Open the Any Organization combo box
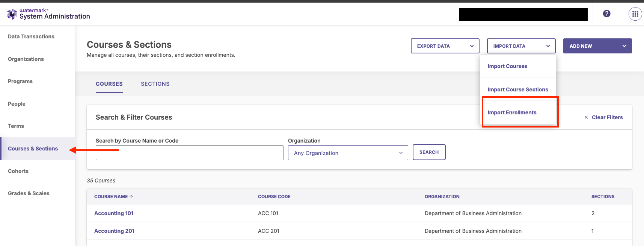Screen dimensions: 644x246 click(x=348, y=153)
